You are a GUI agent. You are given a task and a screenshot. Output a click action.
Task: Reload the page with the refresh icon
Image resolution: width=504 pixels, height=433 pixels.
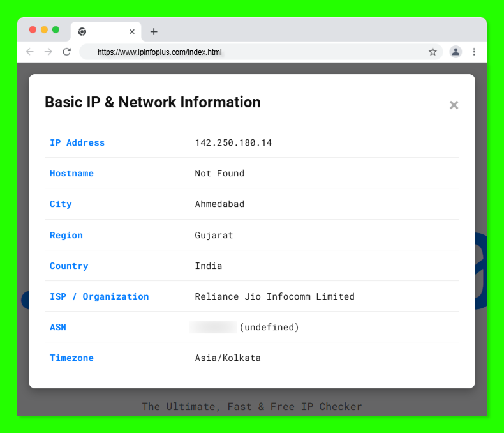tap(66, 52)
